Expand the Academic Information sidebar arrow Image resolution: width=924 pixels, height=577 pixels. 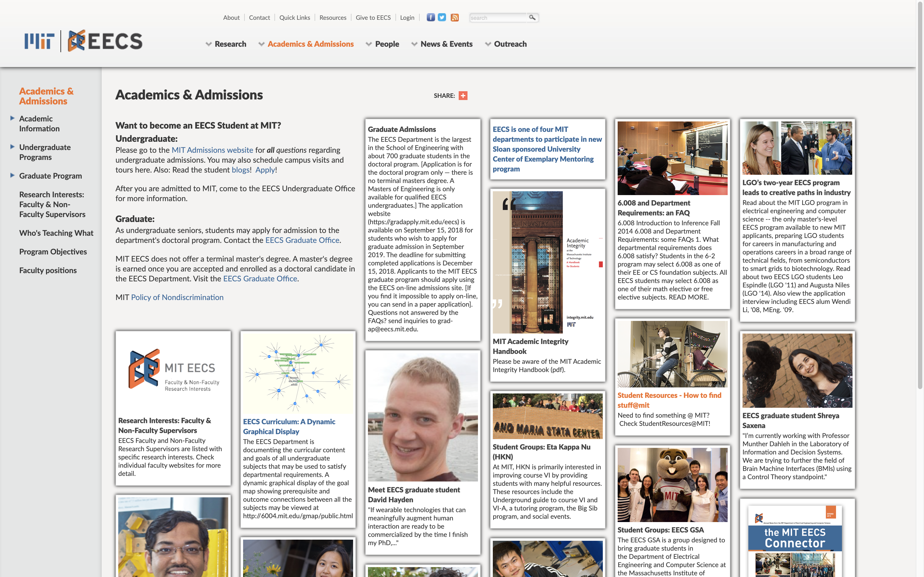[12, 118]
